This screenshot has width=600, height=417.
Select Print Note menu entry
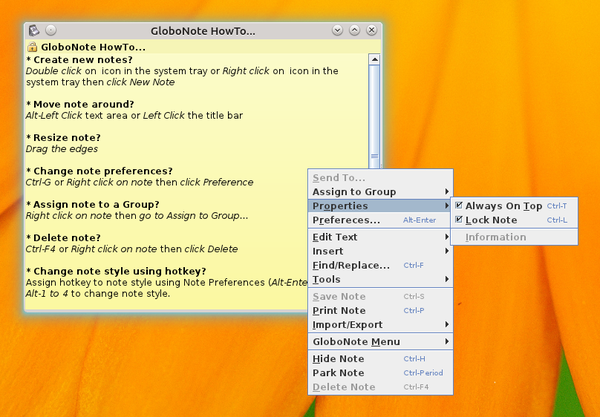(x=381, y=311)
